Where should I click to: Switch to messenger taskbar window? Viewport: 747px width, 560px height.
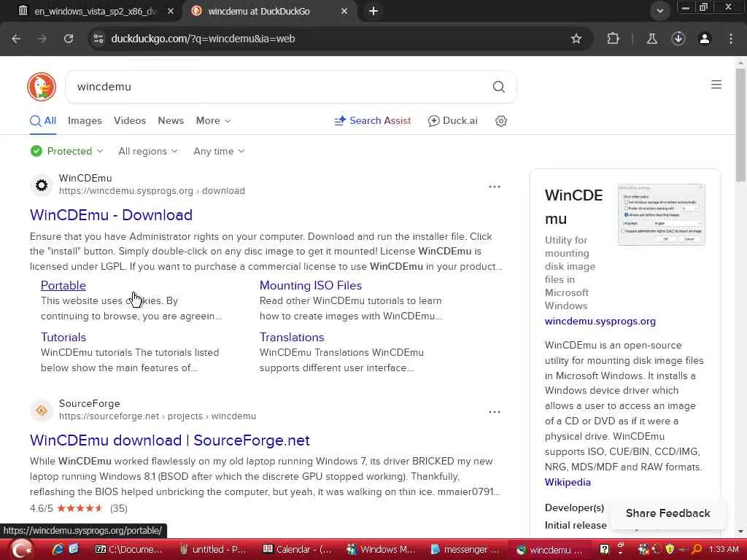(x=465, y=550)
